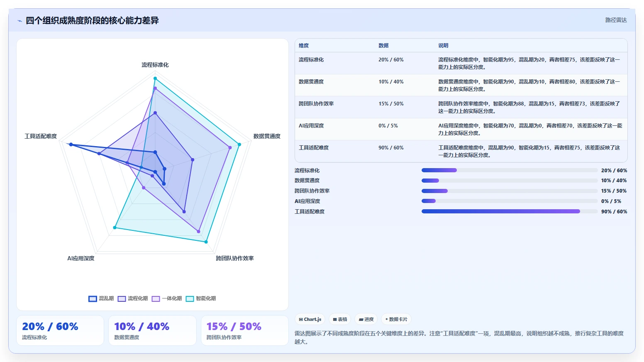Click the 工具适配难度 radar axis label

pos(41,136)
